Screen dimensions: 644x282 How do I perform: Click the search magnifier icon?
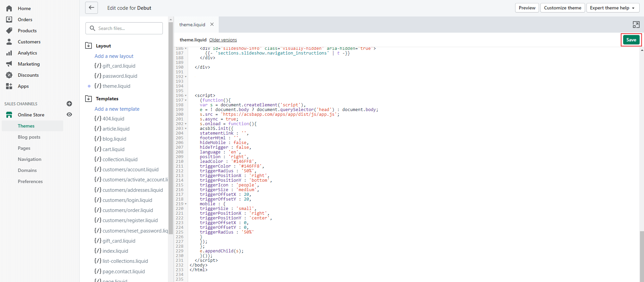coord(93,28)
